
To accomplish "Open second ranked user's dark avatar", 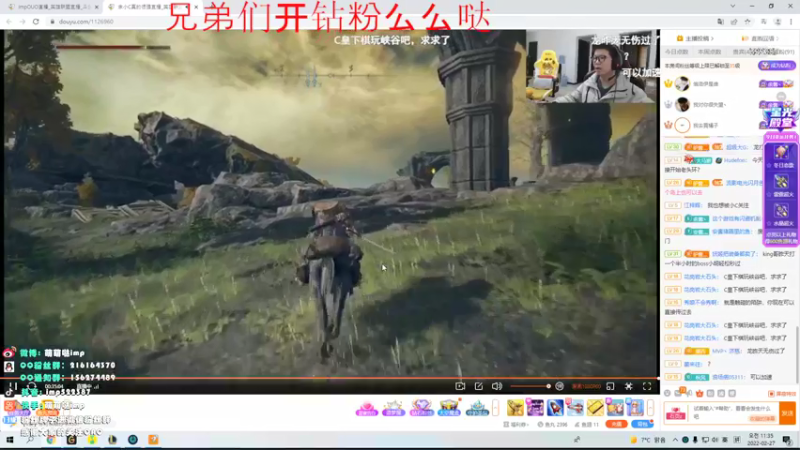I will [x=682, y=104].
